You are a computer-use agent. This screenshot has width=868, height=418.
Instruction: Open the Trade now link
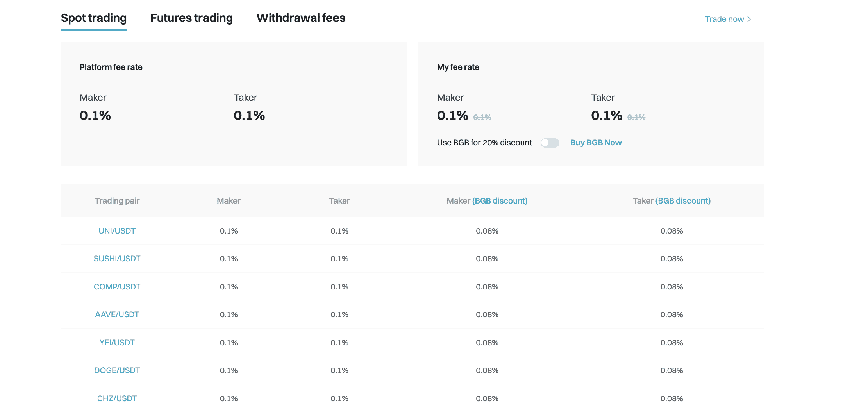pos(724,19)
